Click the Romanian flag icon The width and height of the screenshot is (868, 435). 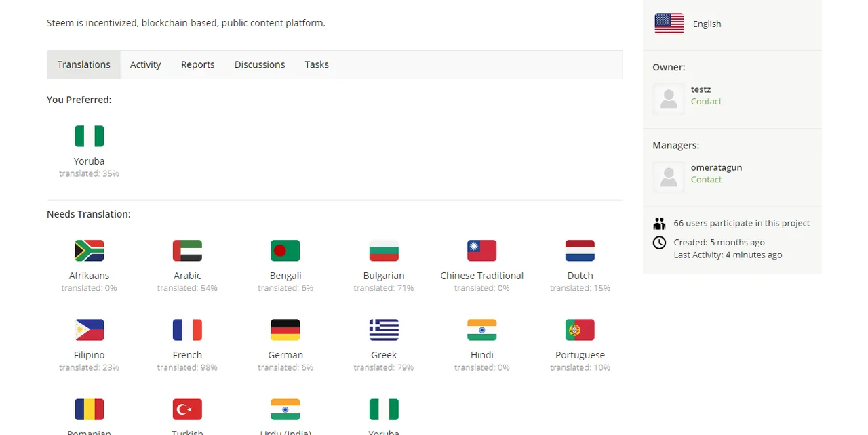(x=90, y=409)
